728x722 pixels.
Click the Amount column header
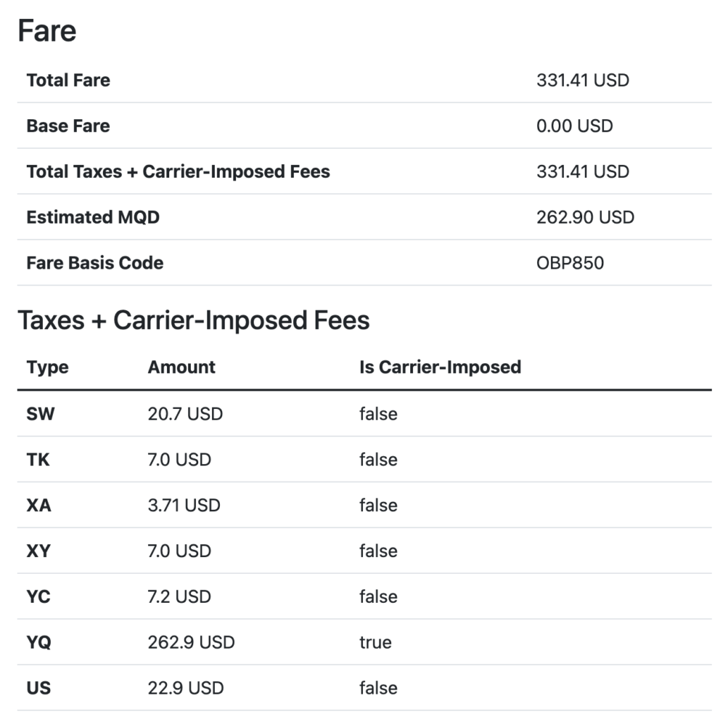click(182, 367)
